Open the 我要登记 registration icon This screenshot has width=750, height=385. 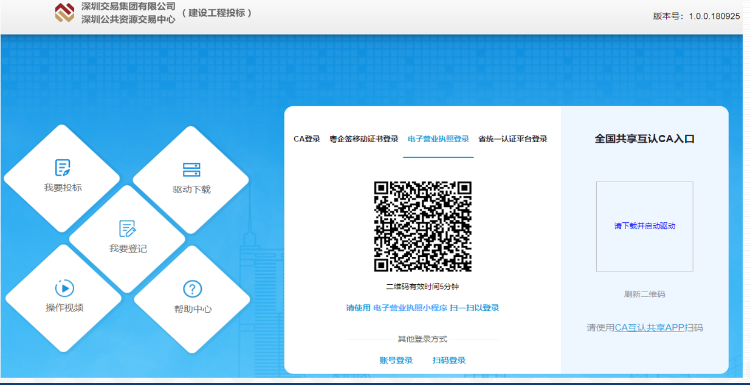(127, 229)
